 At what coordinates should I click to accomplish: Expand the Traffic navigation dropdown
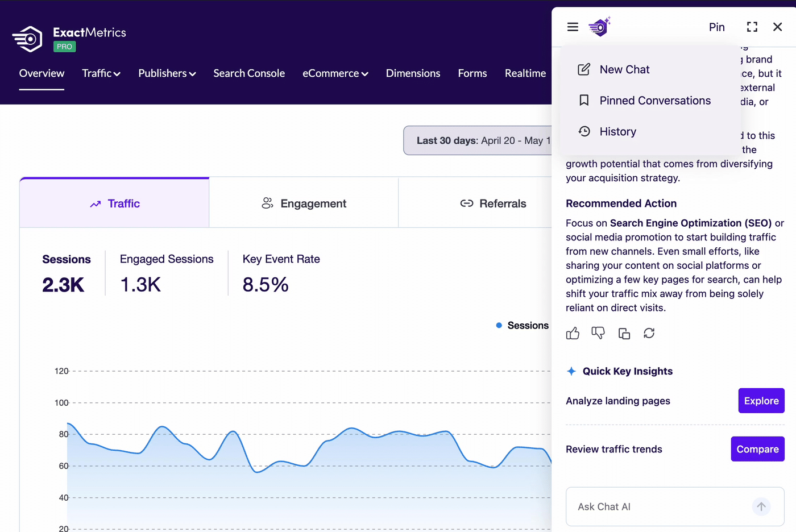tap(101, 73)
